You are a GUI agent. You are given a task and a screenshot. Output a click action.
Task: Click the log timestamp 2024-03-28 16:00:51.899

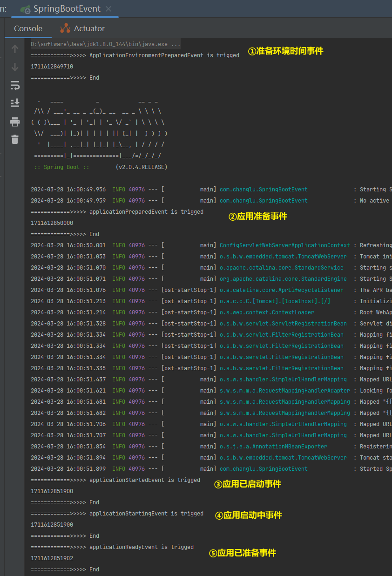tap(68, 469)
